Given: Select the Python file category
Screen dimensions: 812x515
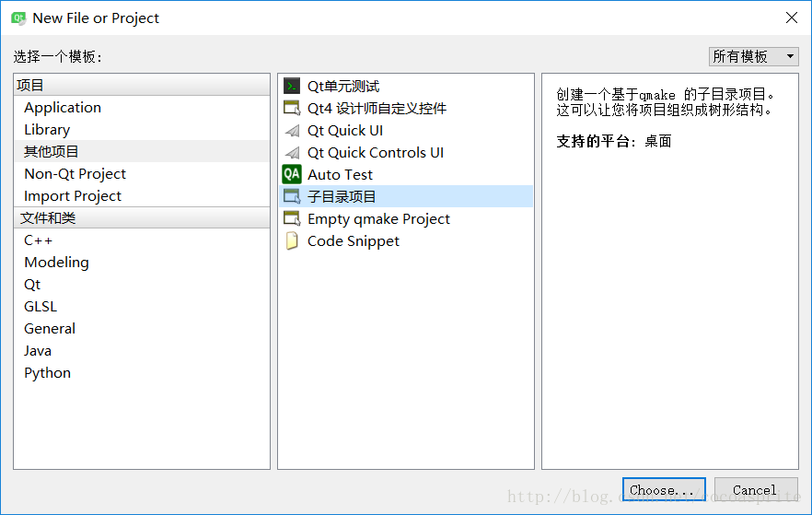Looking at the screenshot, I should click(x=142, y=373).
